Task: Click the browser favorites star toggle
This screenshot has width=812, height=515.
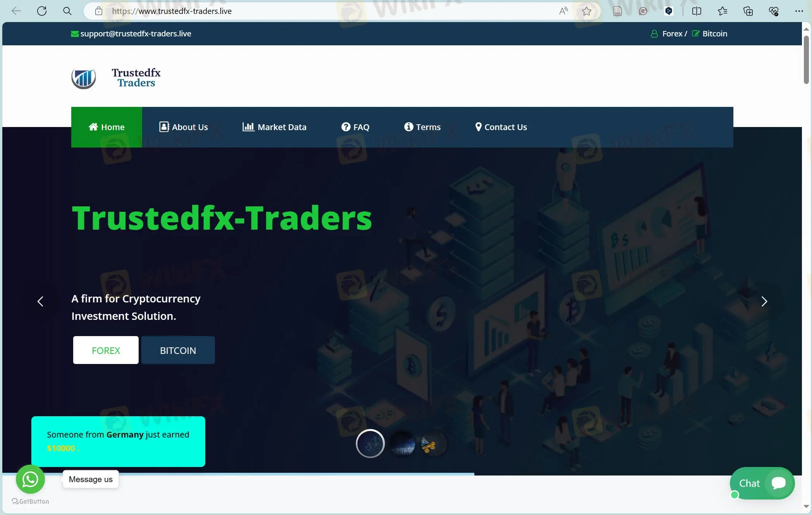Action: tap(585, 11)
